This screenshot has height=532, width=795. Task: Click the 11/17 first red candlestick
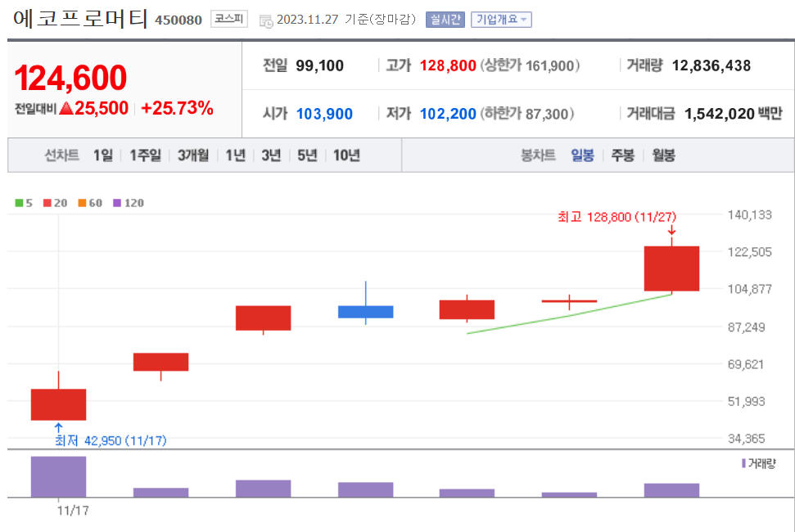(x=58, y=404)
